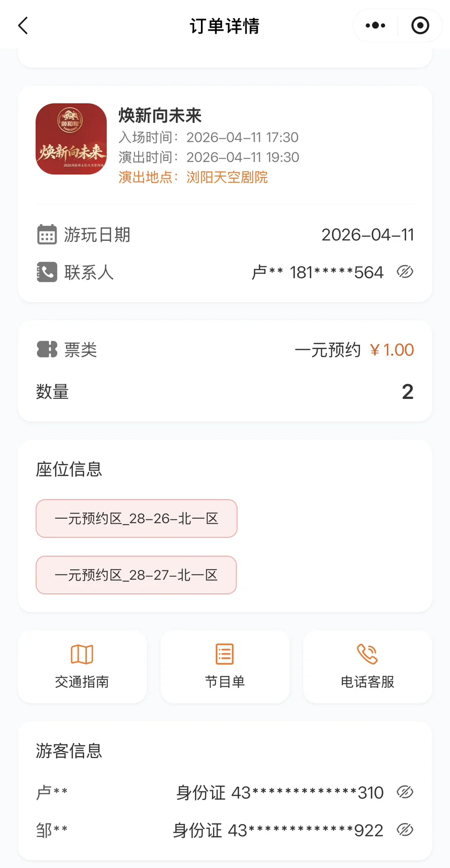The height and width of the screenshot is (868, 450).
Task: Tap the ticket icon beside 票类
Action: (47, 350)
